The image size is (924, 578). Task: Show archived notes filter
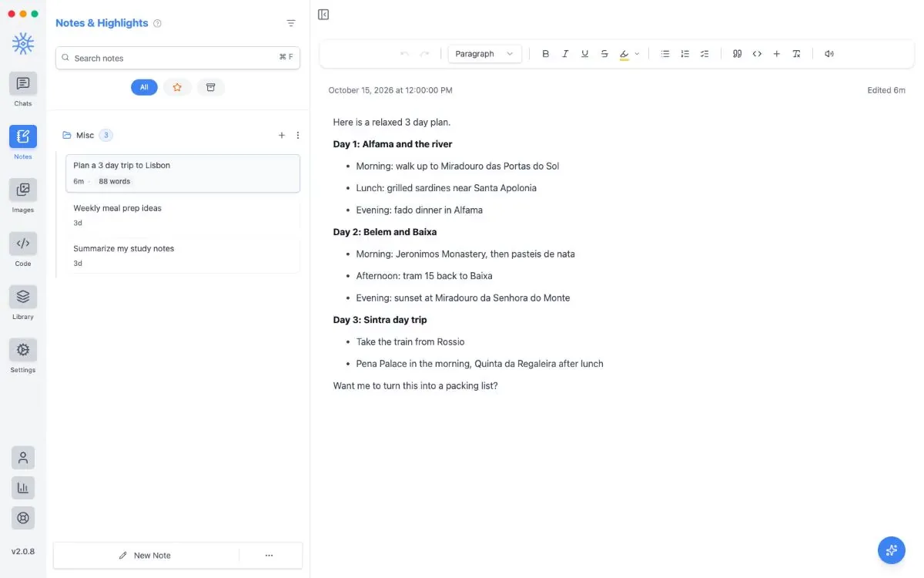(210, 88)
